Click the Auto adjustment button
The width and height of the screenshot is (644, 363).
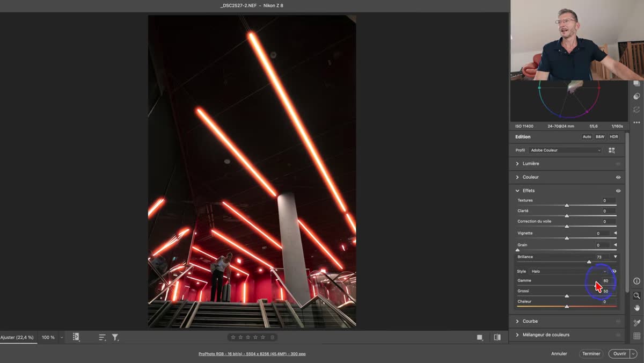[587, 137]
